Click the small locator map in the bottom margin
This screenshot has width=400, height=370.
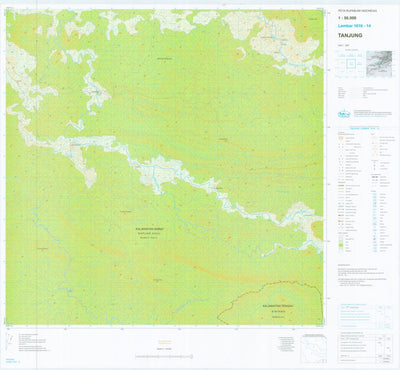click(313, 348)
